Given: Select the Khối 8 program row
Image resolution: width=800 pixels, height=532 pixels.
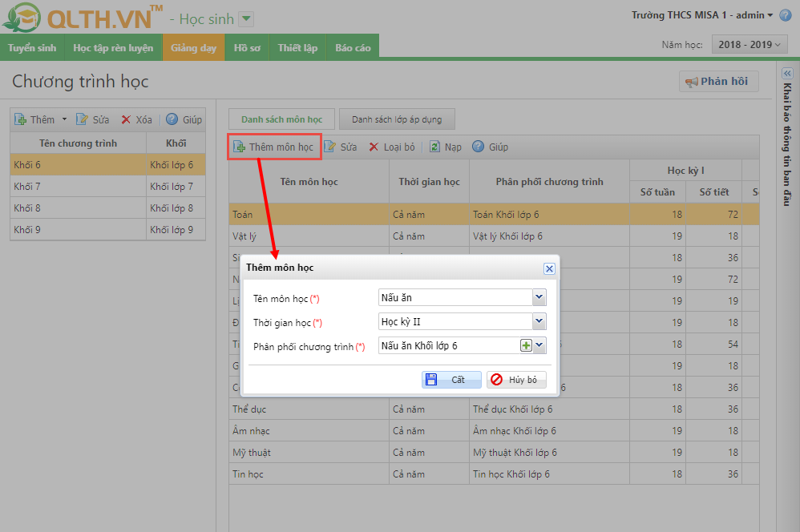Looking at the screenshot, I should point(107,208).
